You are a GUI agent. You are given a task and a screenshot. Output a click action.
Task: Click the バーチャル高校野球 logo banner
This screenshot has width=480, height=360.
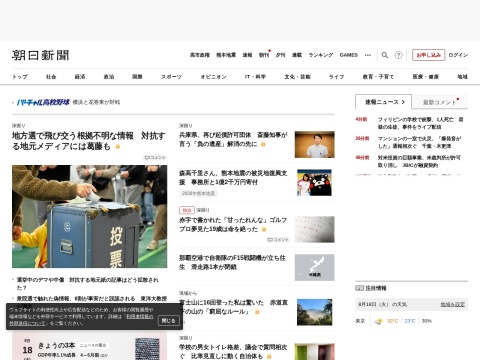43,102
